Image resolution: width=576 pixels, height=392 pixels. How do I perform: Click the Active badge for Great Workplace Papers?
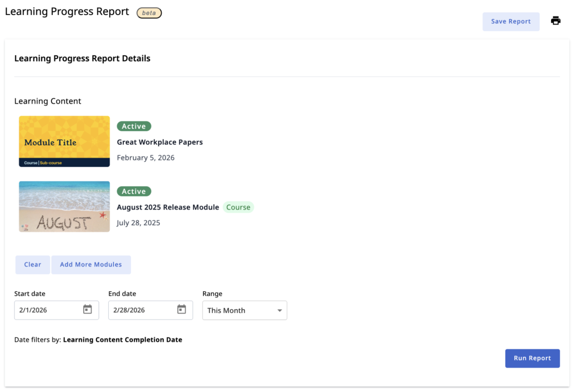click(134, 126)
